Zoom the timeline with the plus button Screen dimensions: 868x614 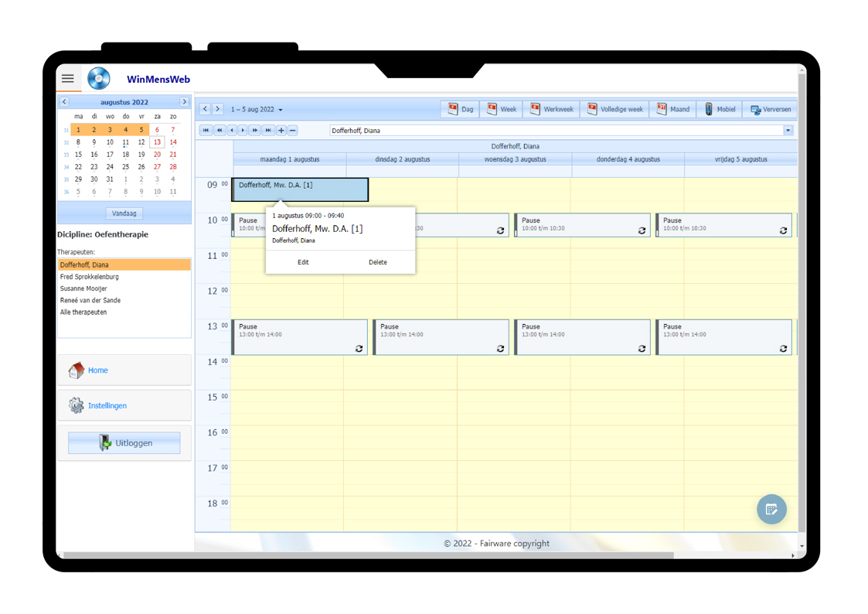point(281,130)
